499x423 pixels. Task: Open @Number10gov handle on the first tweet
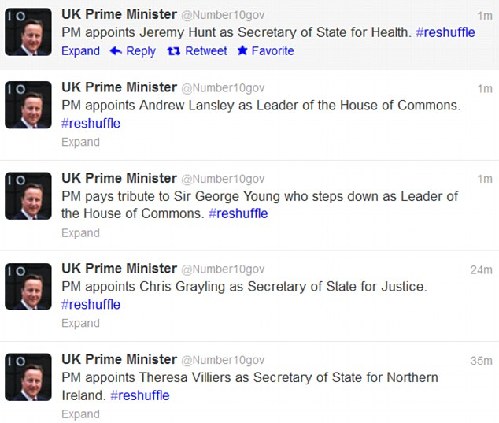coord(223,15)
